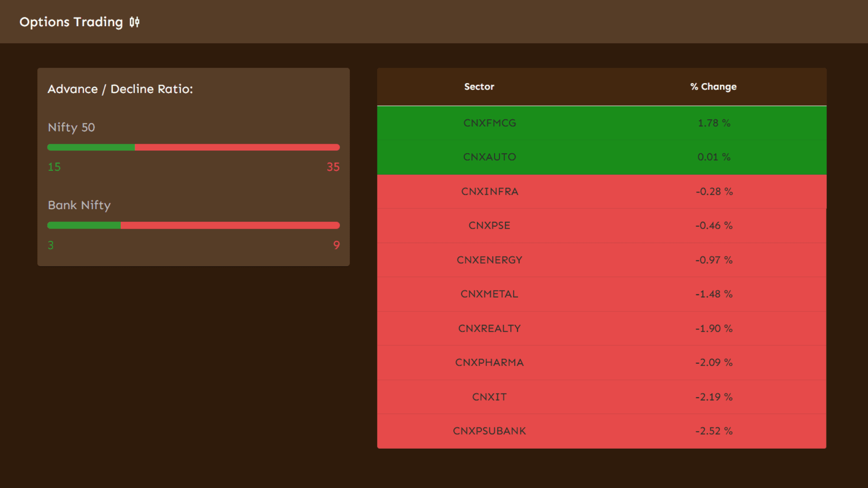
Task: Sort by the Sector column header
Action: click(x=479, y=87)
